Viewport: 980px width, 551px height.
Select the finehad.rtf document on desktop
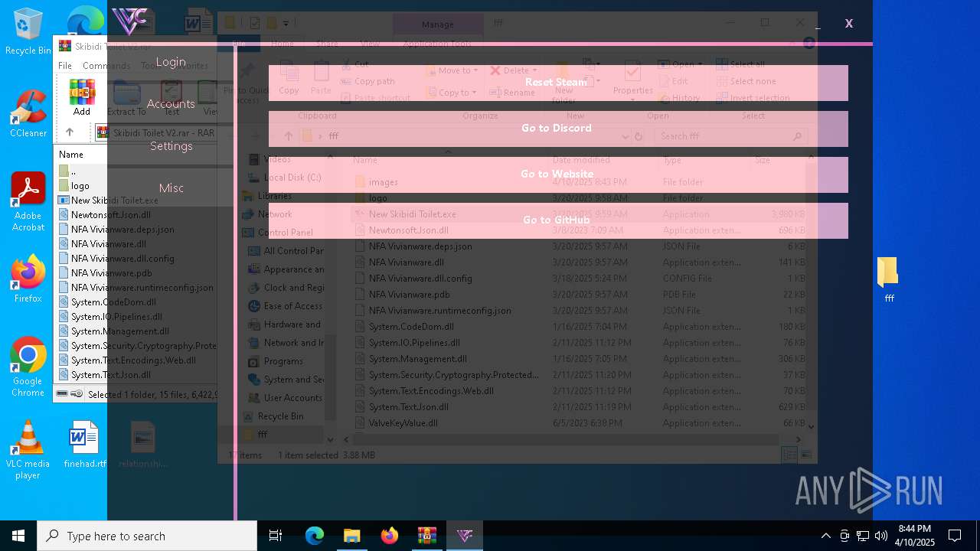tap(84, 444)
